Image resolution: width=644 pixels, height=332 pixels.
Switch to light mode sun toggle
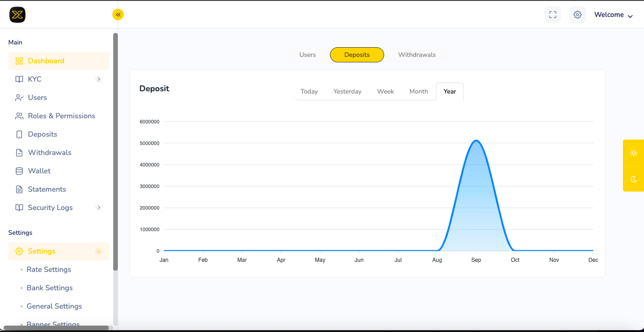click(x=633, y=153)
